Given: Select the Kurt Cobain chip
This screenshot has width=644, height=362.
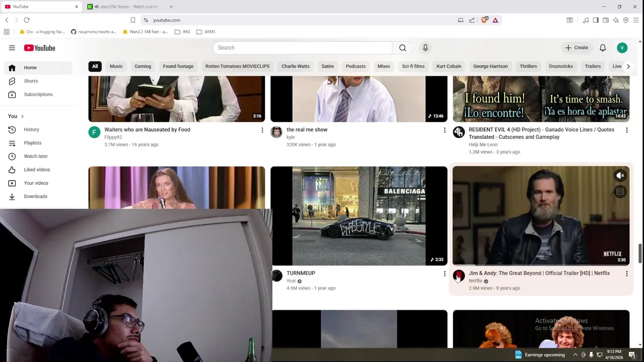Looking at the screenshot, I should point(449,66).
